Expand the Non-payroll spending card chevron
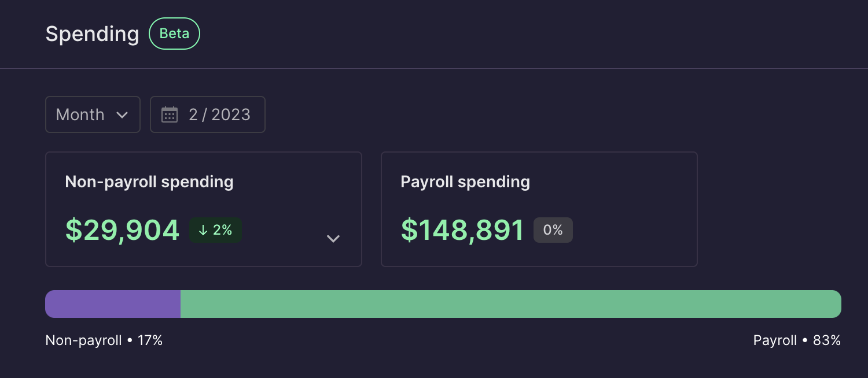 point(333,238)
